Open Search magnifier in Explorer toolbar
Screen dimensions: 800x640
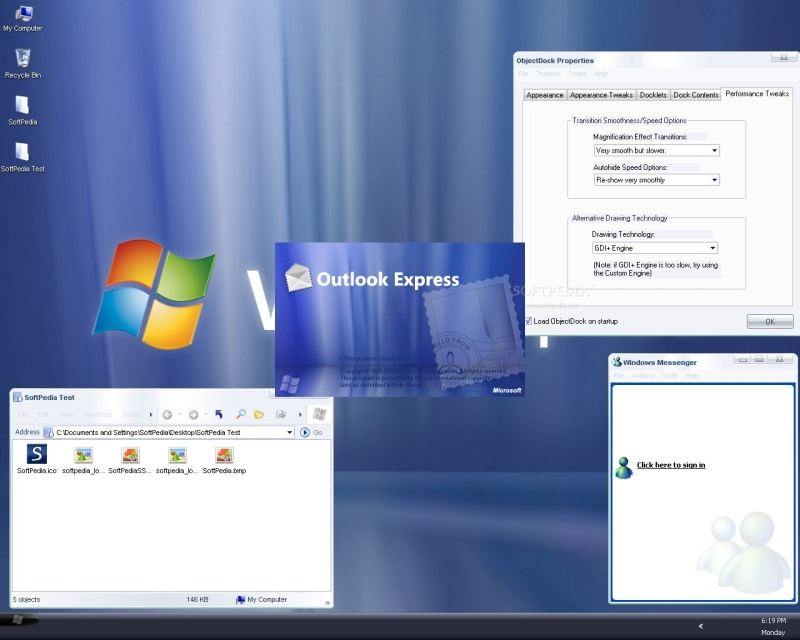point(240,414)
